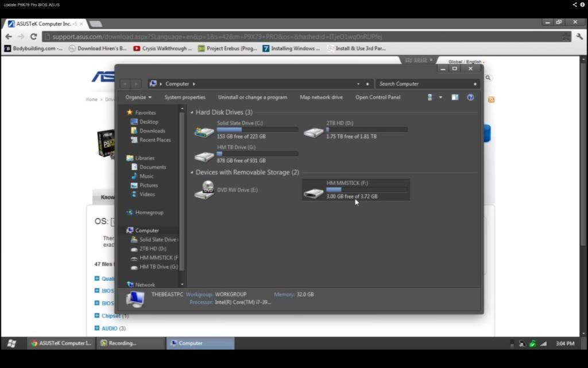This screenshot has height=368, width=588.
Task: Click the THEBEASTPC computer icon in details pane
Action: pos(135,299)
